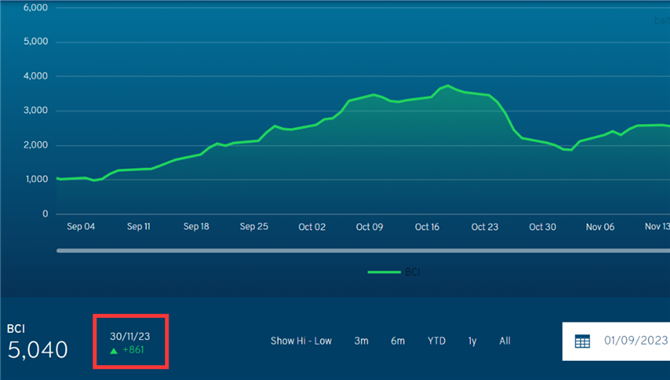
Task: Click the Oct 16 x-axis label
Action: [427, 227]
